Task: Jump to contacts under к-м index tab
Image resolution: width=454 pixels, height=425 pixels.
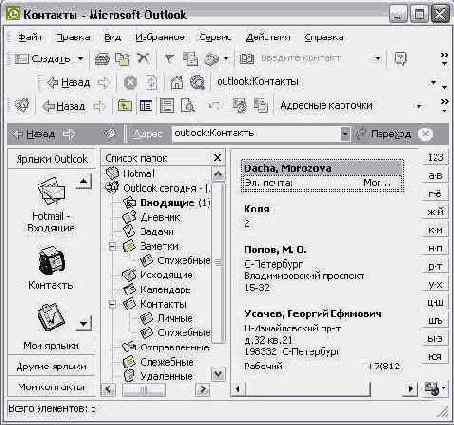Action: pos(435,230)
